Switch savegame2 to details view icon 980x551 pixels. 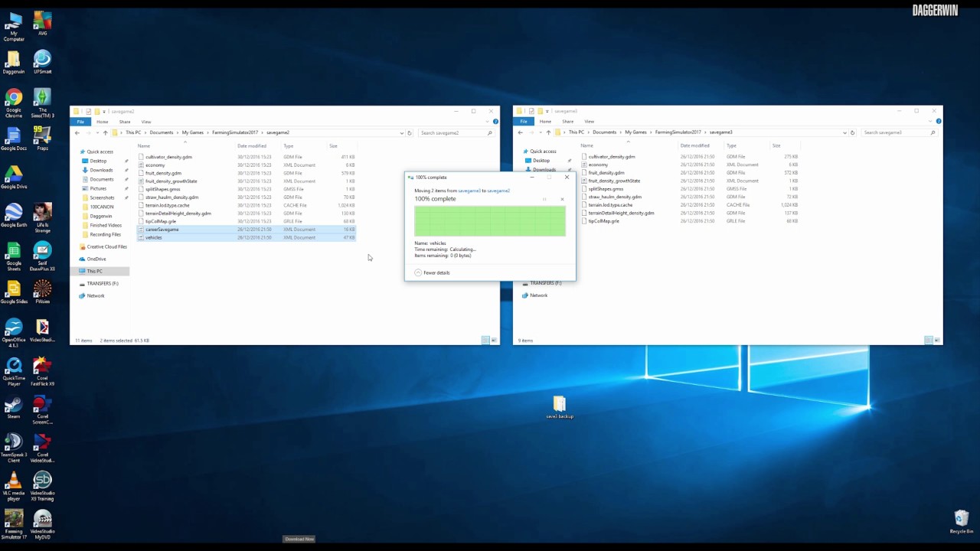[x=485, y=340]
